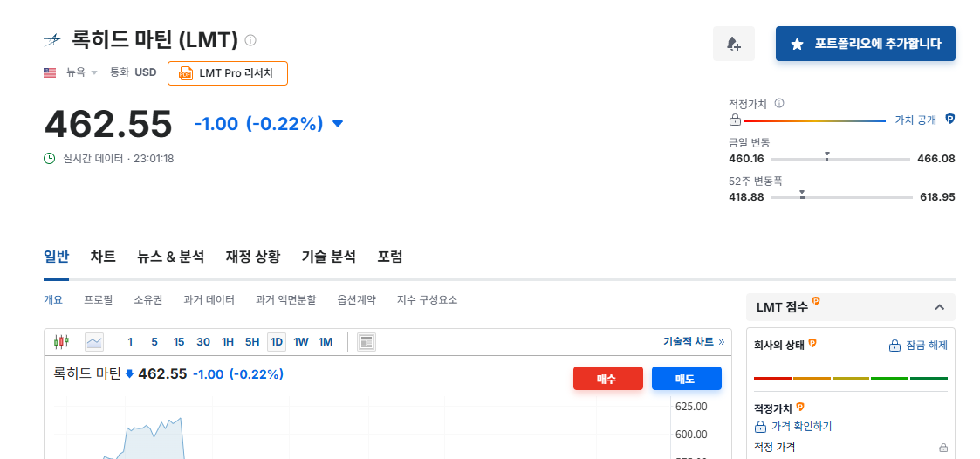Click the real-time clock icon
Image resolution: width=980 pixels, height=459 pixels.
point(50,158)
